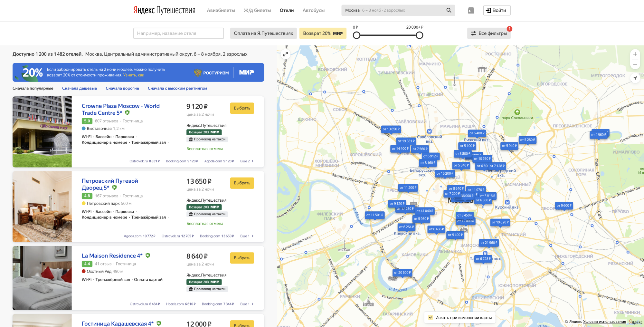The image size is (644, 327).
Task: Expand map to fullscreen
Action: tap(285, 54)
